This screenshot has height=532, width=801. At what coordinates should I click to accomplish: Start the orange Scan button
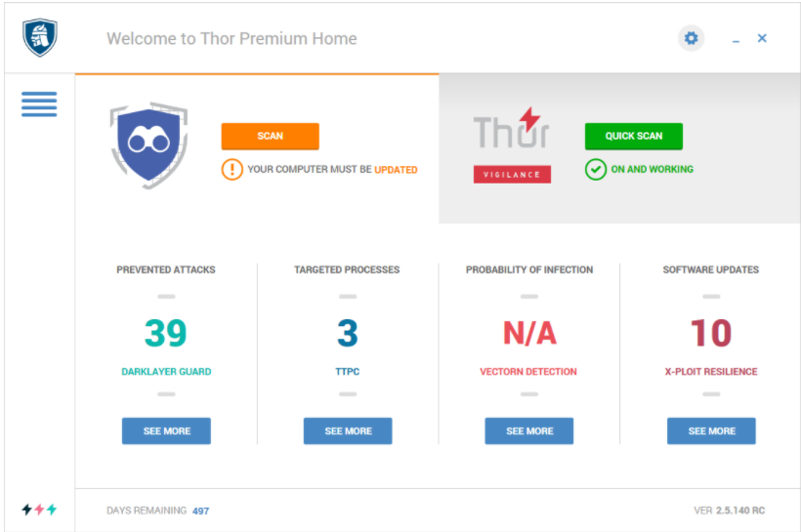tap(271, 137)
